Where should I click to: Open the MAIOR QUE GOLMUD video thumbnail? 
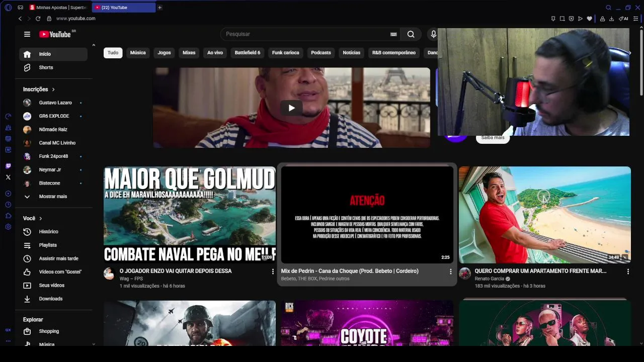click(x=190, y=215)
